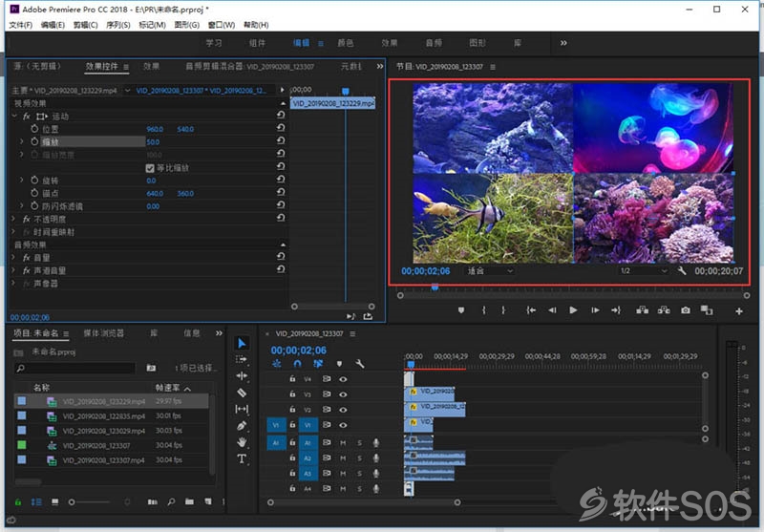Toggle Linked Selection in timeline
Image resolution: width=764 pixels, height=532 pixels.
coord(318,364)
